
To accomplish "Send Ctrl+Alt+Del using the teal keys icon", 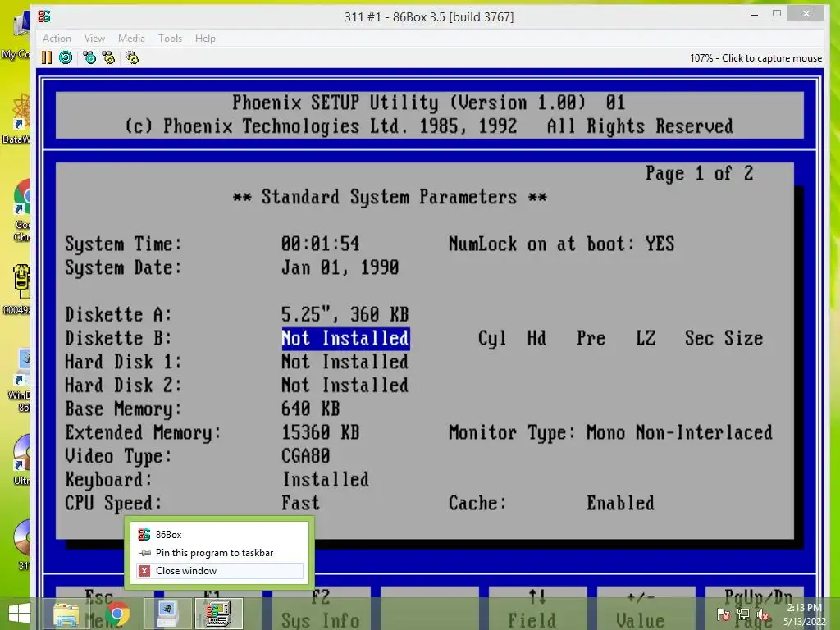I will click(89, 57).
